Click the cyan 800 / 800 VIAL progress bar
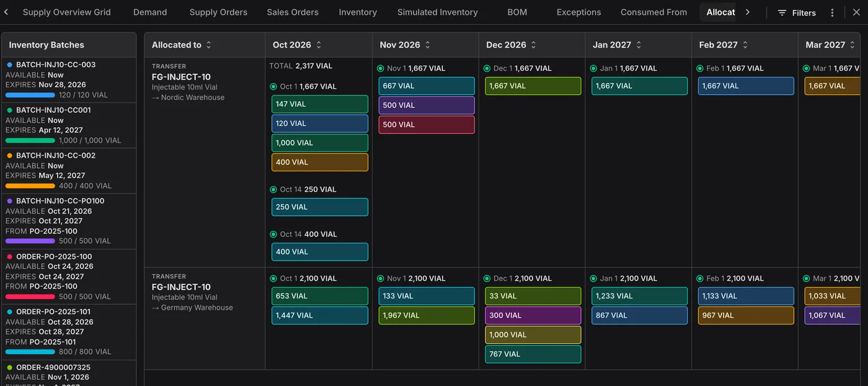This screenshot has height=386, width=868. [30, 352]
